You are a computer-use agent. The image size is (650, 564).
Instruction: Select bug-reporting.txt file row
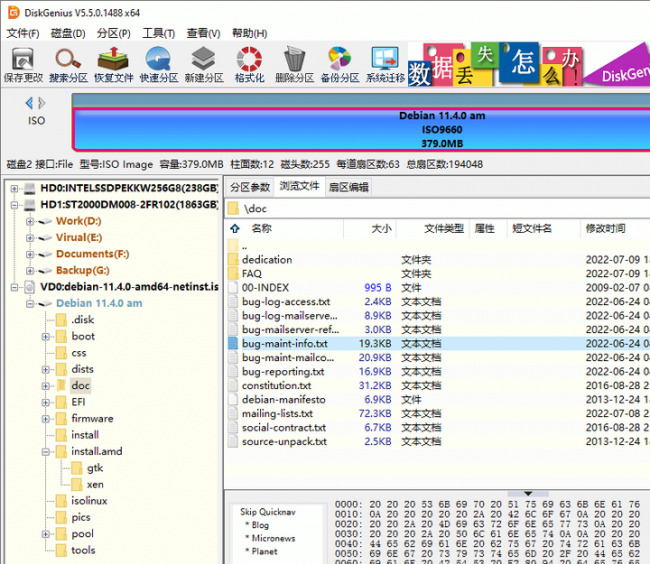(439, 372)
